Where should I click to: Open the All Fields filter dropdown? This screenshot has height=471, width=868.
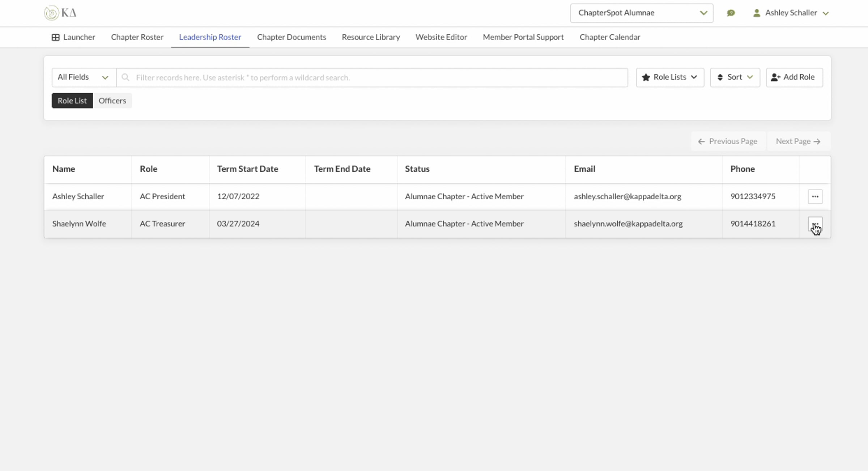click(84, 77)
